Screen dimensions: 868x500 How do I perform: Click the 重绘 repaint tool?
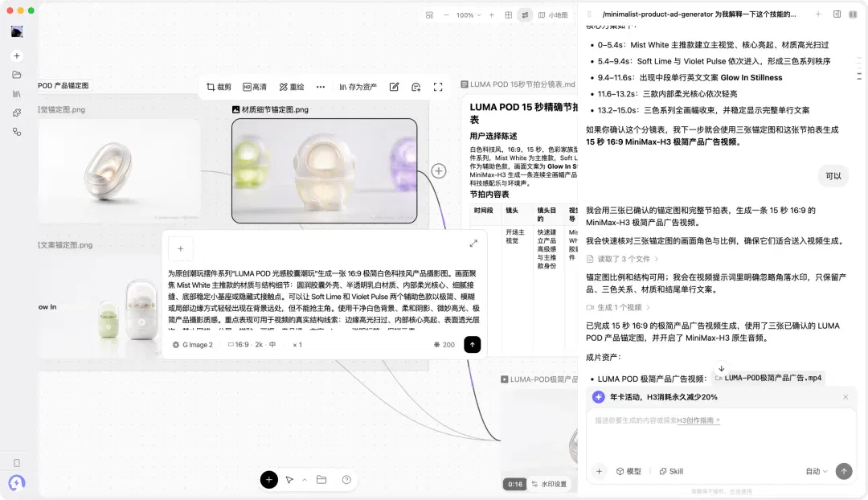(292, 87)
